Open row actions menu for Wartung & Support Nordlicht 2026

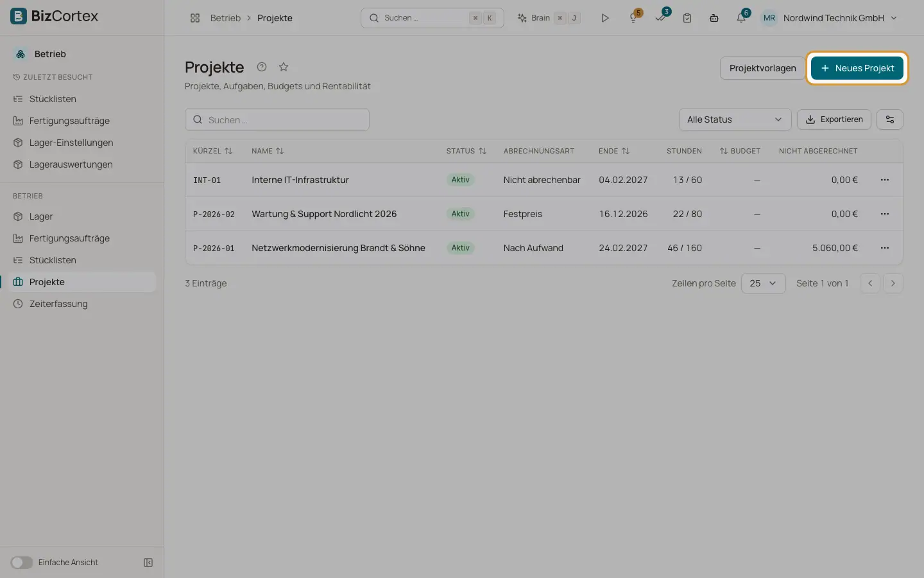point(885,214)
